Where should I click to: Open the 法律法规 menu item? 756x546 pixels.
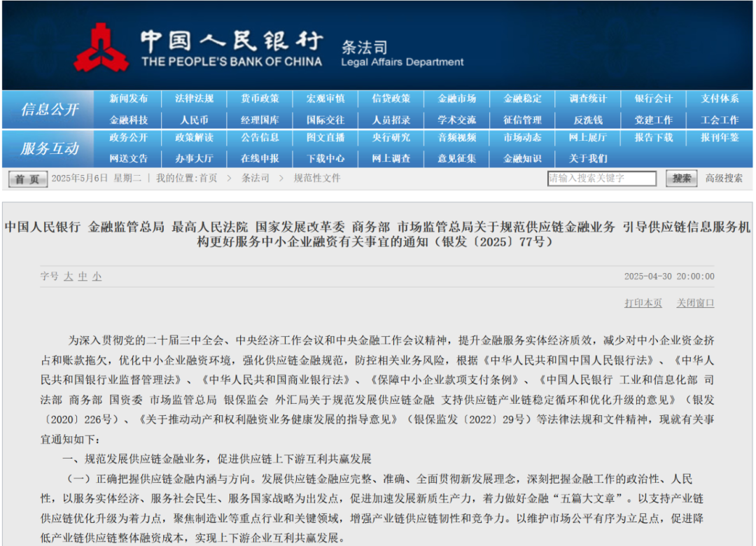(x=194, y=99)
